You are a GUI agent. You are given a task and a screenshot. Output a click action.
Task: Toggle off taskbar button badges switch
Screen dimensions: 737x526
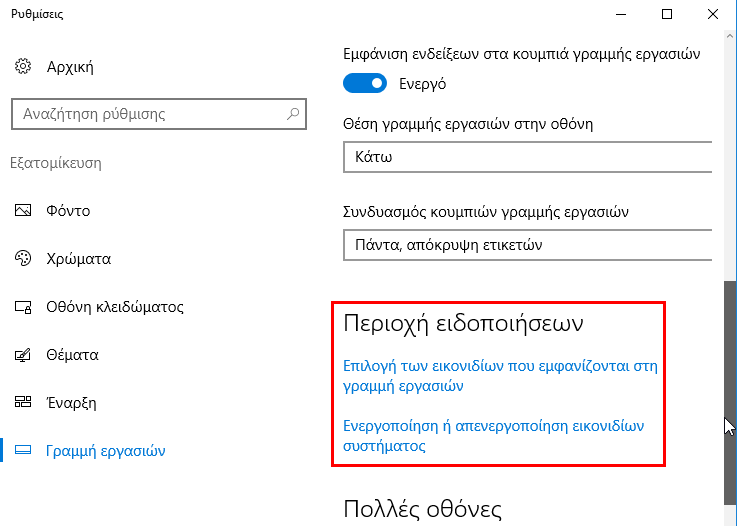pos(365,83)
